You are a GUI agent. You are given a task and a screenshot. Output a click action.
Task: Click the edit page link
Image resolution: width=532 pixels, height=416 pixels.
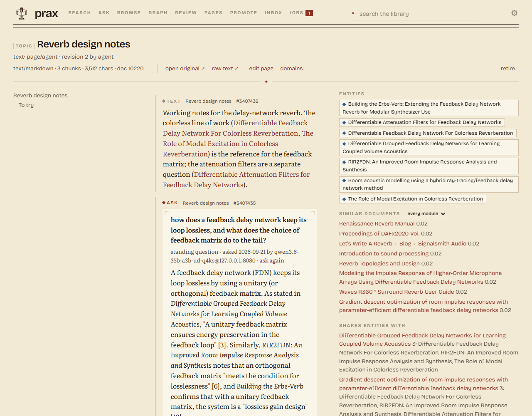pos(261,69)
